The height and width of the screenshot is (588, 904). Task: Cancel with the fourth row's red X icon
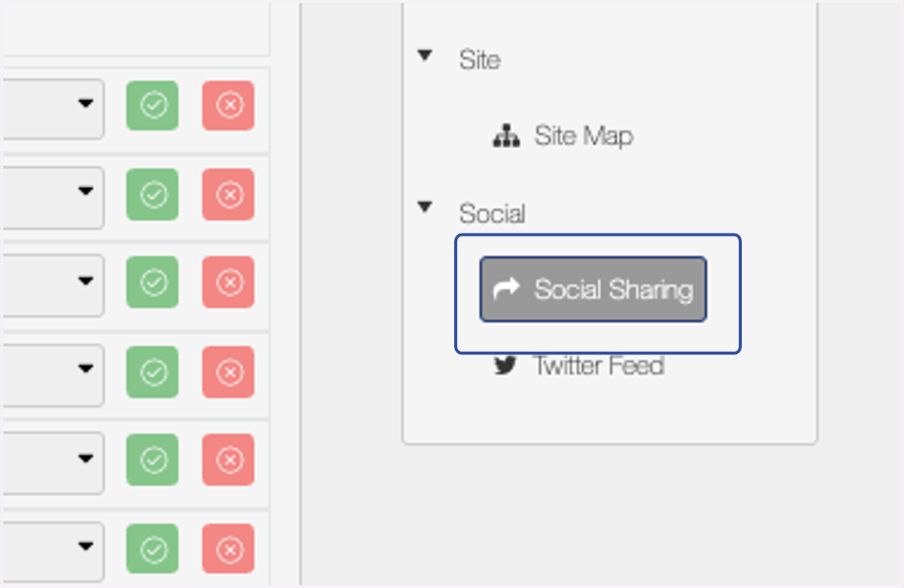tap(228, 372)
